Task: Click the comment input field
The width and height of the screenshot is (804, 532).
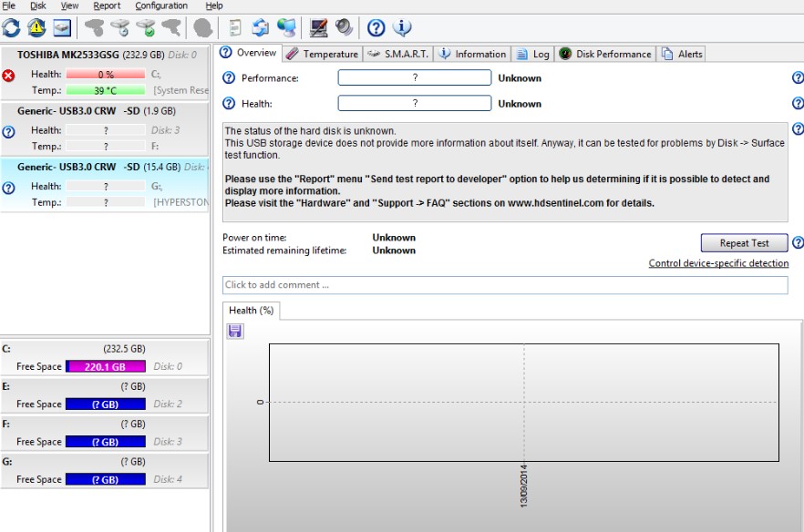Action: tap(505, 285)
